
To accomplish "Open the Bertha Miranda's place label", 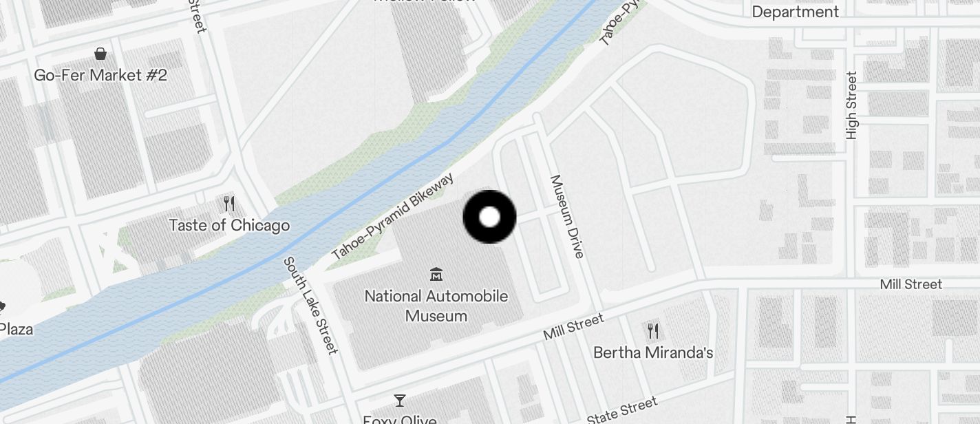I will (x=653, y=353).
